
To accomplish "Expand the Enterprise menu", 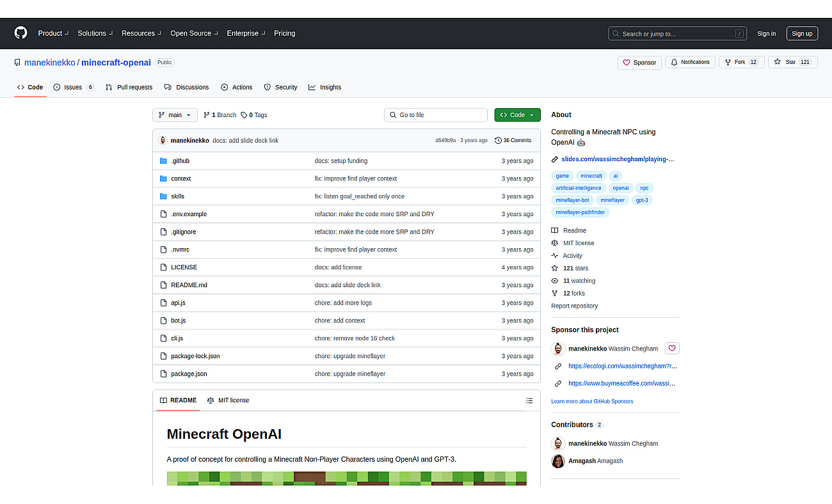I will pyautogui.click(x=246, y=33).
